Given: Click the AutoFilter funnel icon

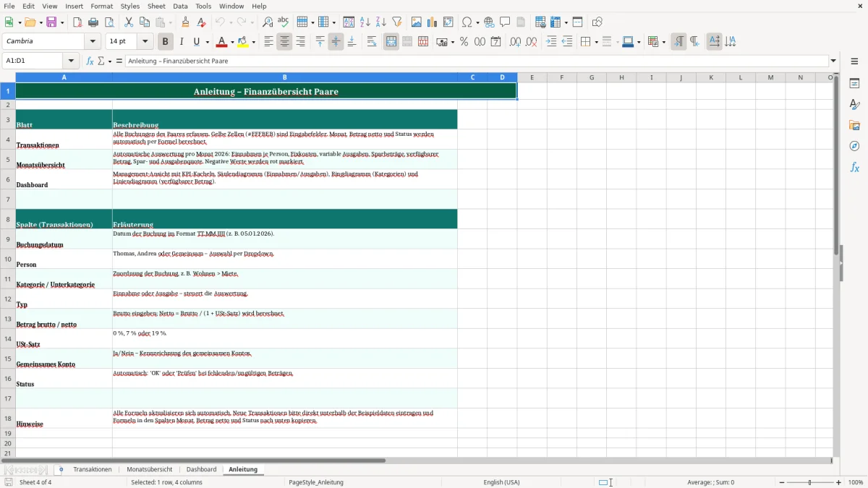Looking at the screenshot, I should [396, 22].
